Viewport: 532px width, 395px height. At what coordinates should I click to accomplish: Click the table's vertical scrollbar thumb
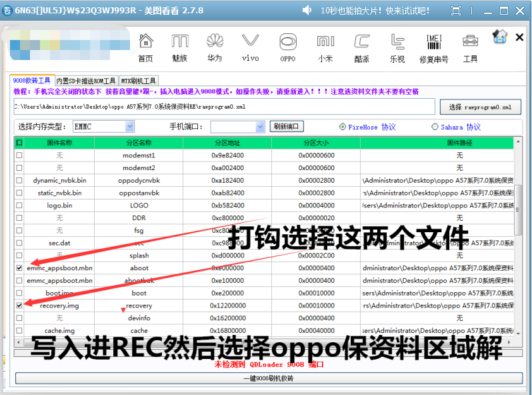(518, 210)
